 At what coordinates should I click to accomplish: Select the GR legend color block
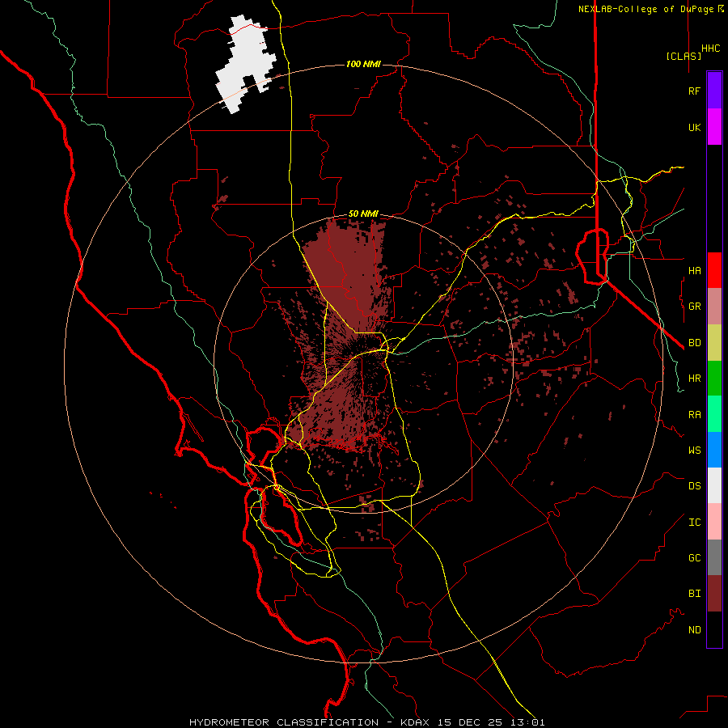pos(714,306)
